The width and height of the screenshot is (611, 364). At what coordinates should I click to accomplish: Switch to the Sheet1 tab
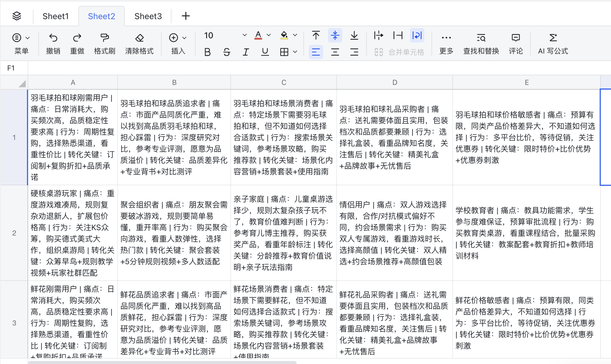(x=56, y=16)
